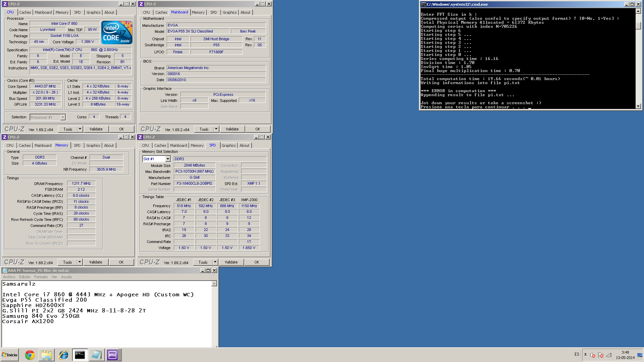Click cmd window scrollbar down arrow
Image resolution: width=644 pixels, height=362 pixels.
point(638,106)
